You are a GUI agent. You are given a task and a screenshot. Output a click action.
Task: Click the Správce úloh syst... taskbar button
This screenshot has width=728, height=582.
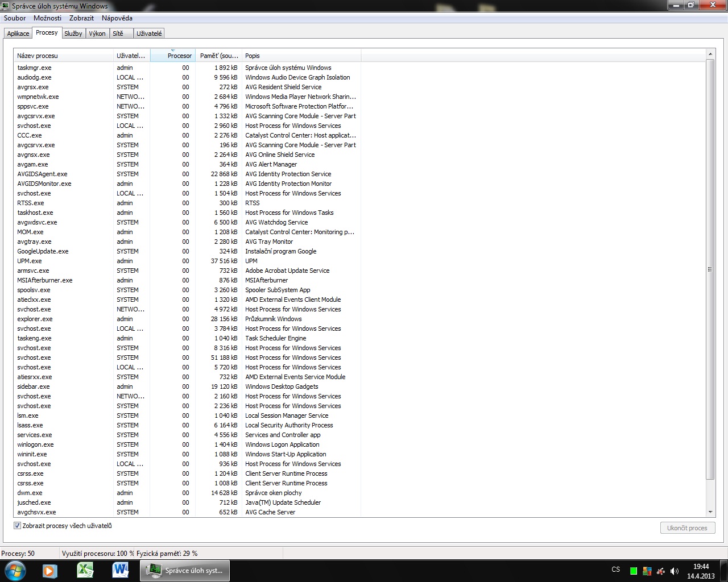pyautogui.click(x=185, y=571)
